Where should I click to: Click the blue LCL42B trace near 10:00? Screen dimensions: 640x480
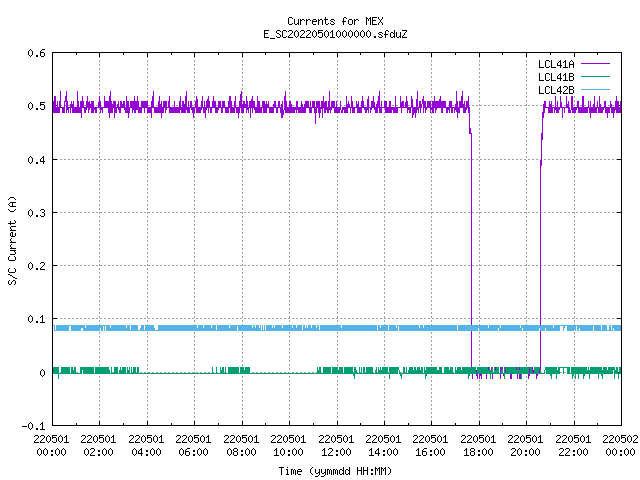pyautogui.click(x=289, y=328)
